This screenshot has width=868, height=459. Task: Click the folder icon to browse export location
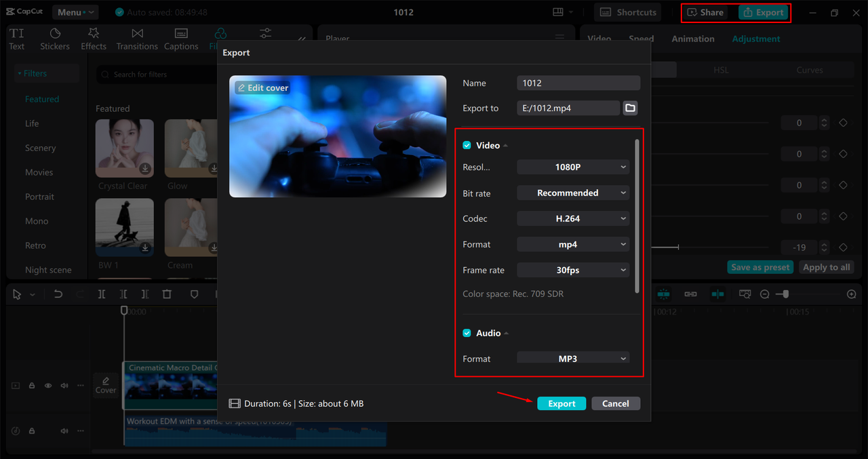coord(630,108)
